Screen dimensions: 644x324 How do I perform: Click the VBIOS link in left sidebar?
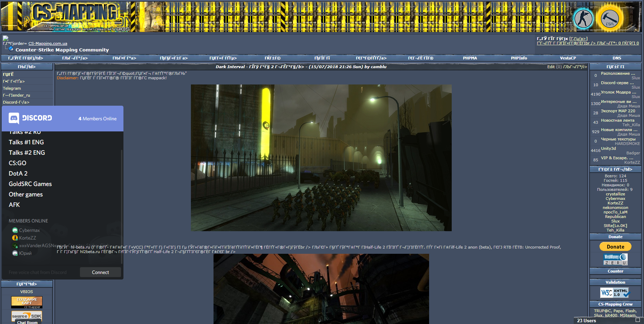click(x=26, y=292)
